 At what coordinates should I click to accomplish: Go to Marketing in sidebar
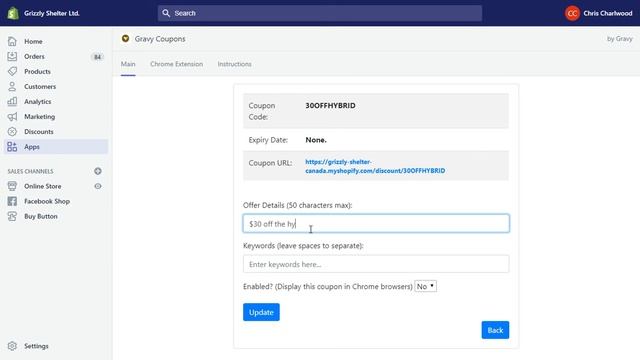point(40,116)
